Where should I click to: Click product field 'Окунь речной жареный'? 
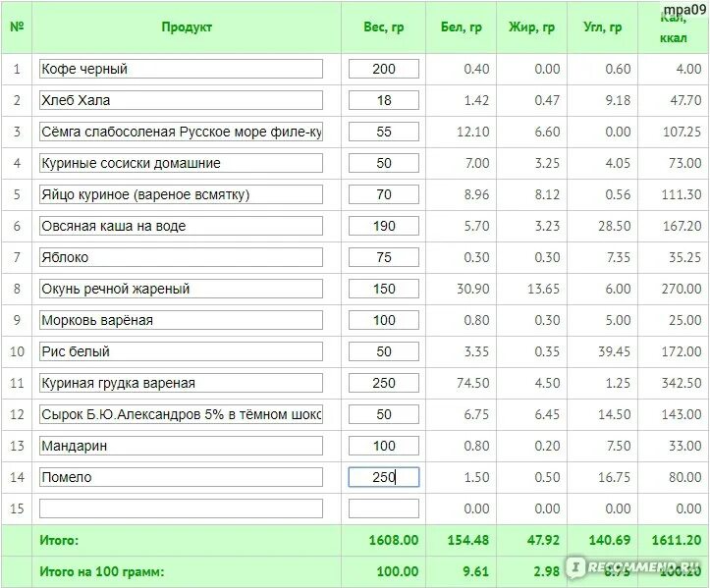coord(181,289)
